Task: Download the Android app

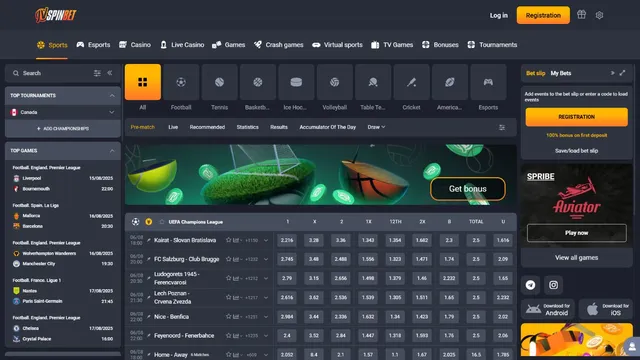Action: pos(547,309)
